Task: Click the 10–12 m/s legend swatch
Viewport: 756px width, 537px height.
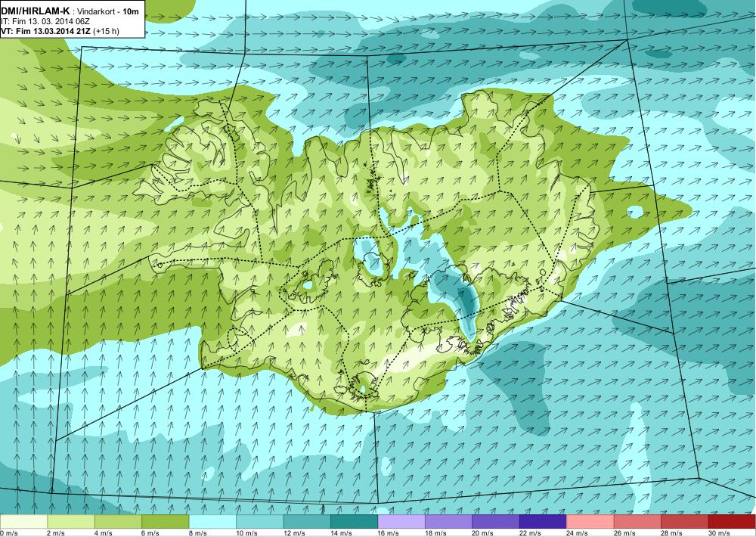Action: [x=260, y=522]
